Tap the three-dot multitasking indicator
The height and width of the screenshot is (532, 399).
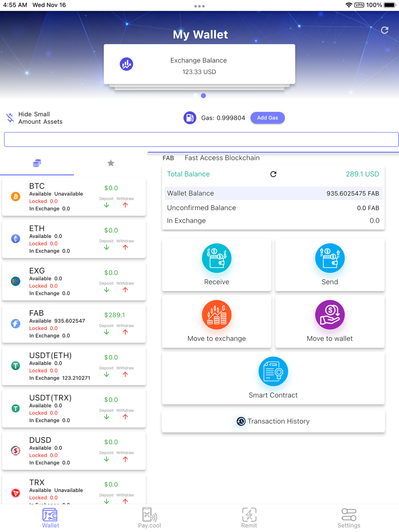[x=199, y=6]
